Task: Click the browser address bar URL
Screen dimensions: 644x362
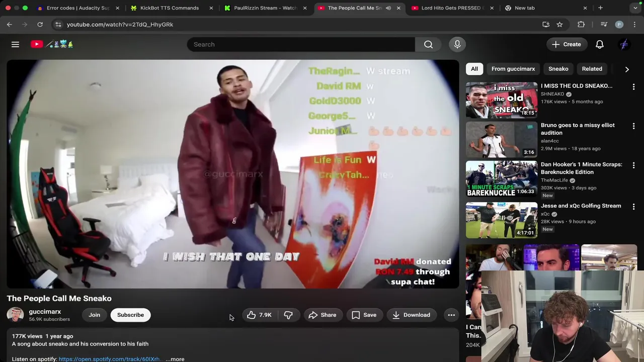Action: click(120, 24)
